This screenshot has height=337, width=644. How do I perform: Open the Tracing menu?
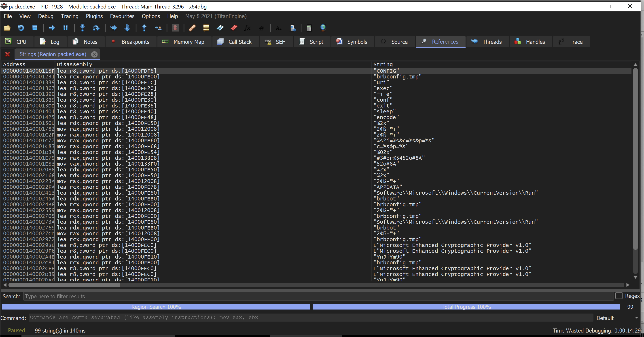70,16
